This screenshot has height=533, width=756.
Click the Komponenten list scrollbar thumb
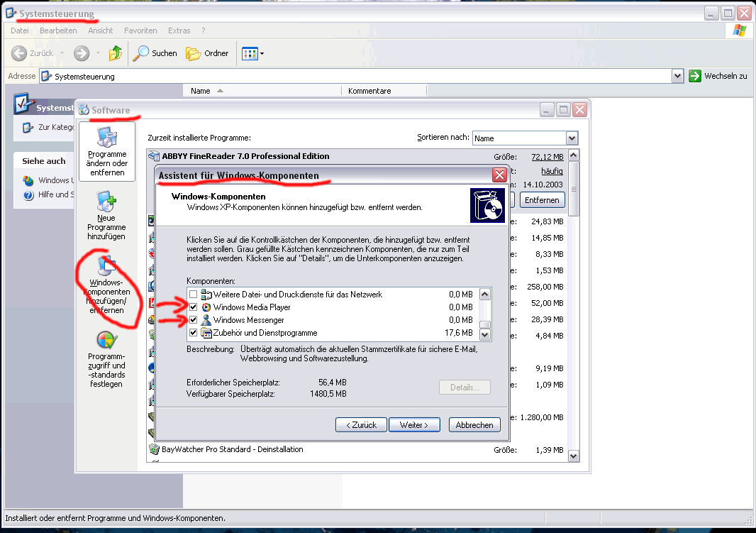(x=485, y=324)
